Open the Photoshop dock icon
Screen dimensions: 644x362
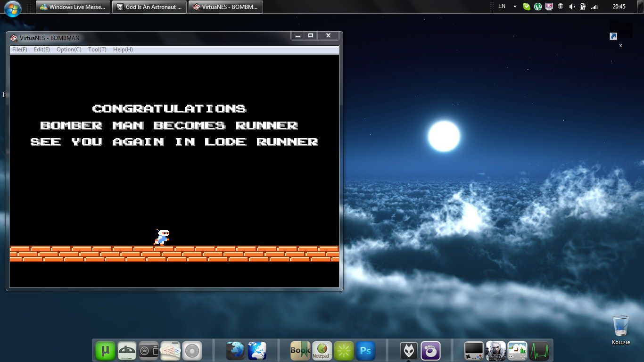(365, 351)
